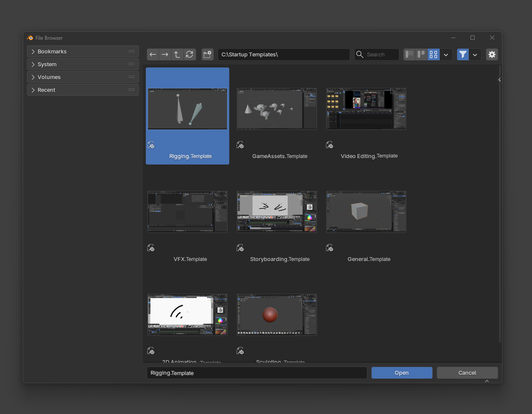Expand region arrow below Cancel button
This screenshot has height=414, width=532.
tap(487, 381)
